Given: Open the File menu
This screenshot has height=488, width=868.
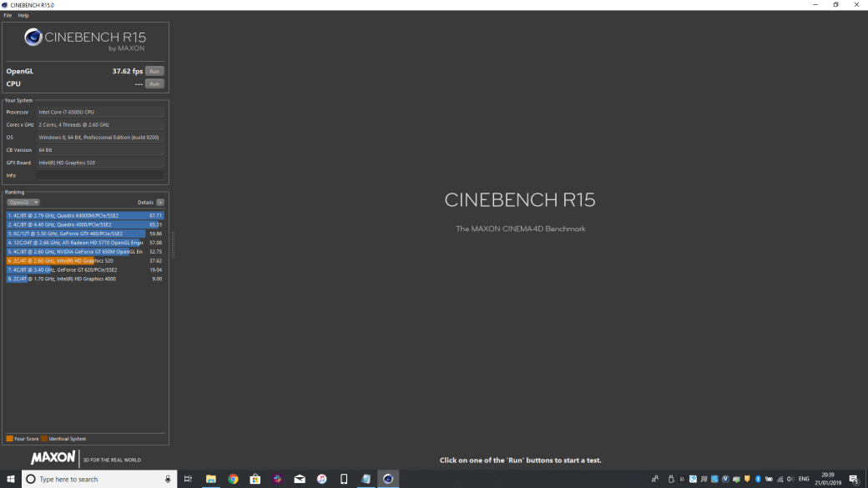Looking at the screenshot, I should pyautogui.click(x=7, y=14).
